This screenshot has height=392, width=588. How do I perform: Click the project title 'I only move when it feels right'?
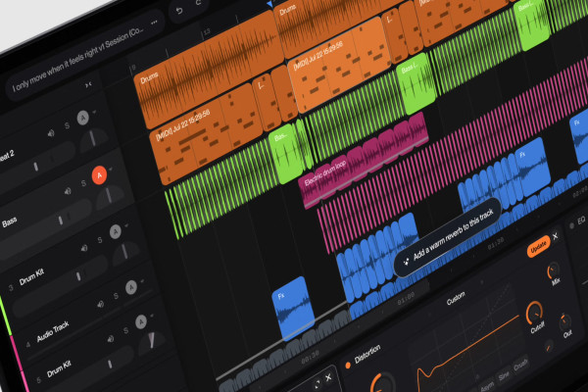(58, 67)
